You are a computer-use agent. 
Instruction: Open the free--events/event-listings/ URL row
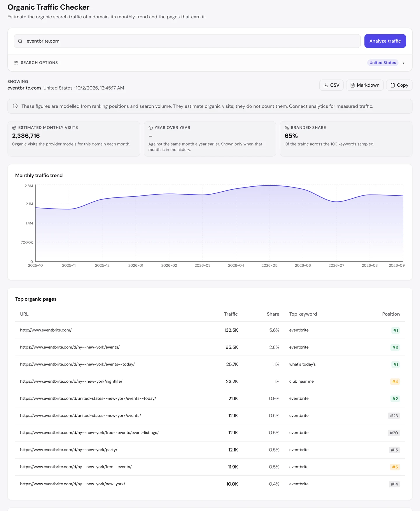click(x=210, y=433)
